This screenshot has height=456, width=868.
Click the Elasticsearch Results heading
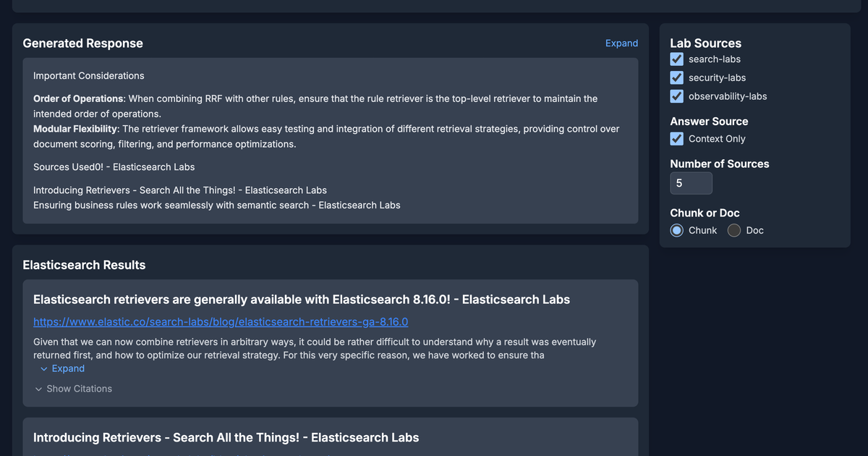84,265
